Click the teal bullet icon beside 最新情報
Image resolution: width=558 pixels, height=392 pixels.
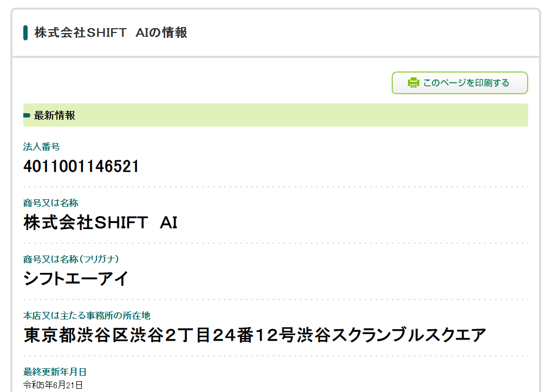(27, 115)
